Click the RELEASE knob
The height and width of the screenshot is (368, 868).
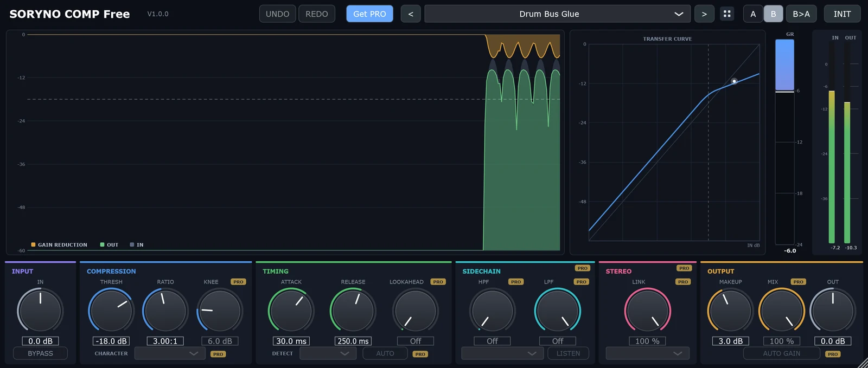(353, 310)
